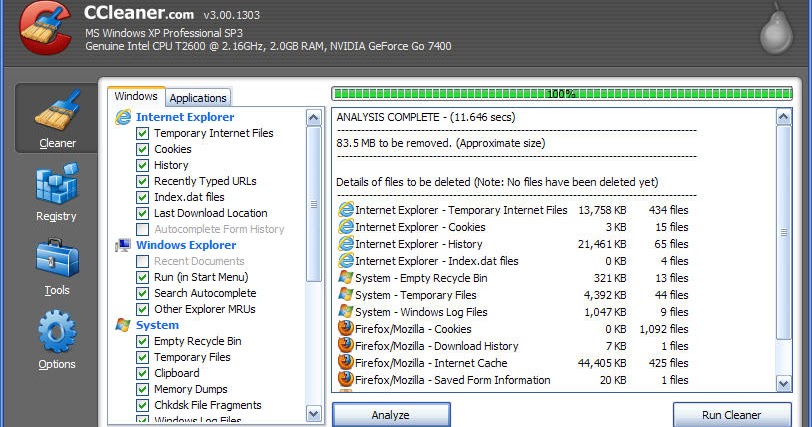Click Windows icon beside Windows Log Files result
This screenshot has height=427, width=812.
pyautogui.click(x=345, y=312)
